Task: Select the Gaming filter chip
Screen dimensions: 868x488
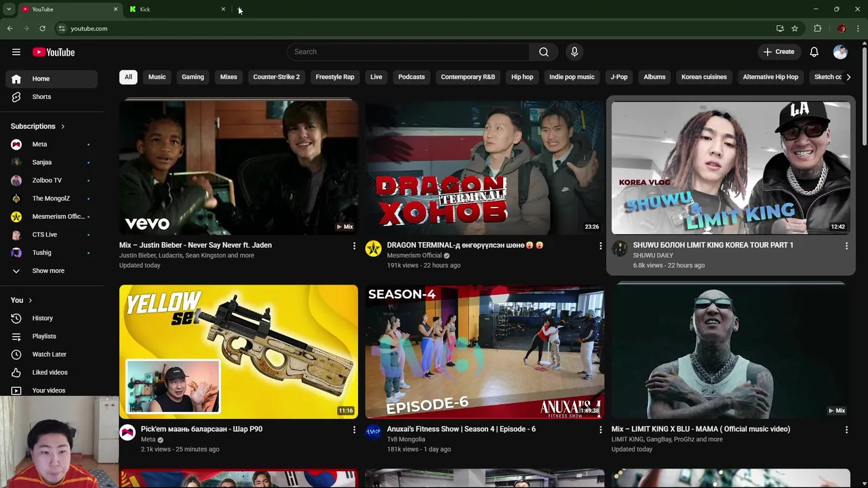Action: 193,77
